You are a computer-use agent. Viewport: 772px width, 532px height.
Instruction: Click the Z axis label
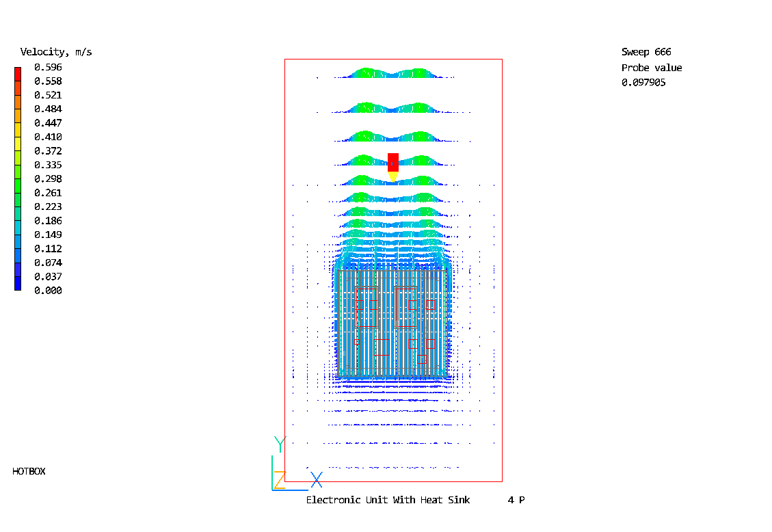coord(279,479)
